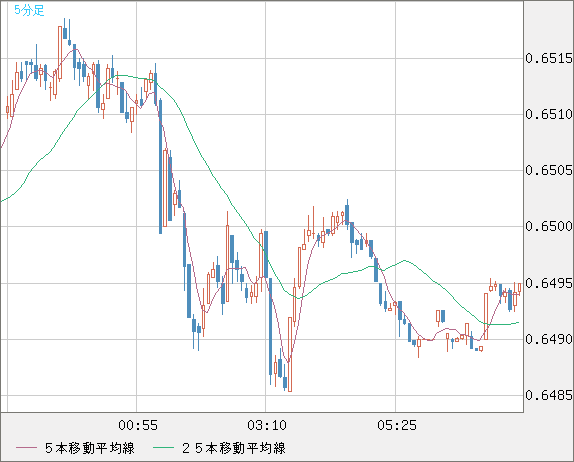
Task: Click the 25本移動平均線 legend text
Action: (x=234, y=448)
